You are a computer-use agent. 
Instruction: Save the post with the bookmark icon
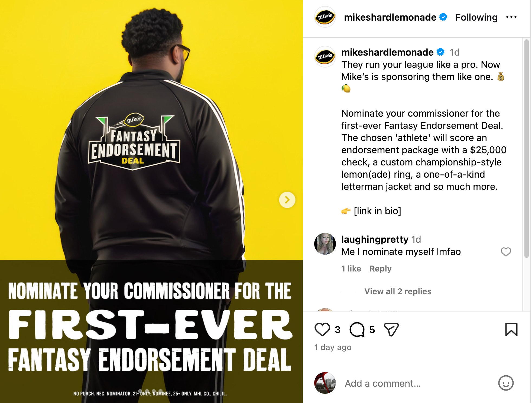[511, 329]
